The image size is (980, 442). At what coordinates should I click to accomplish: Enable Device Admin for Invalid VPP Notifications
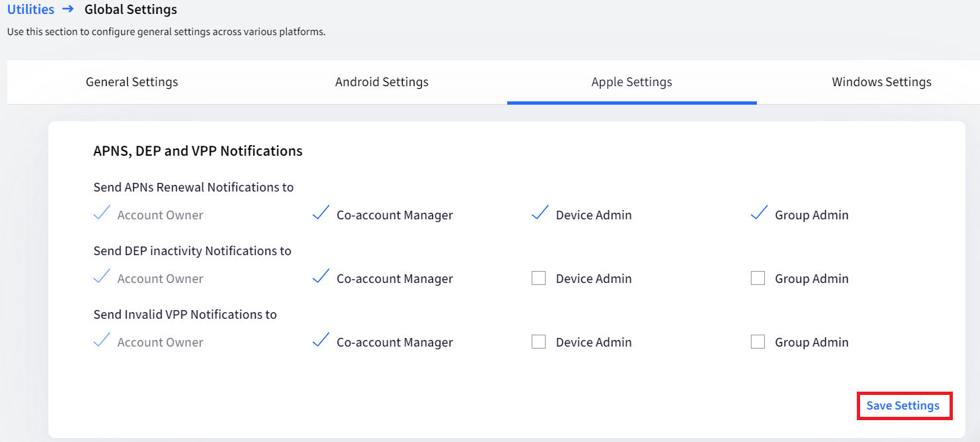coord(539,342)
